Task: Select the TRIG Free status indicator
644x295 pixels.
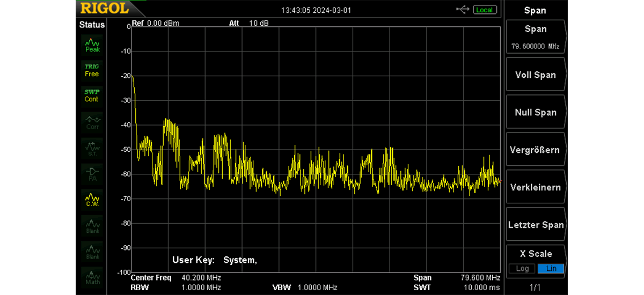Action: pos(92,70)
